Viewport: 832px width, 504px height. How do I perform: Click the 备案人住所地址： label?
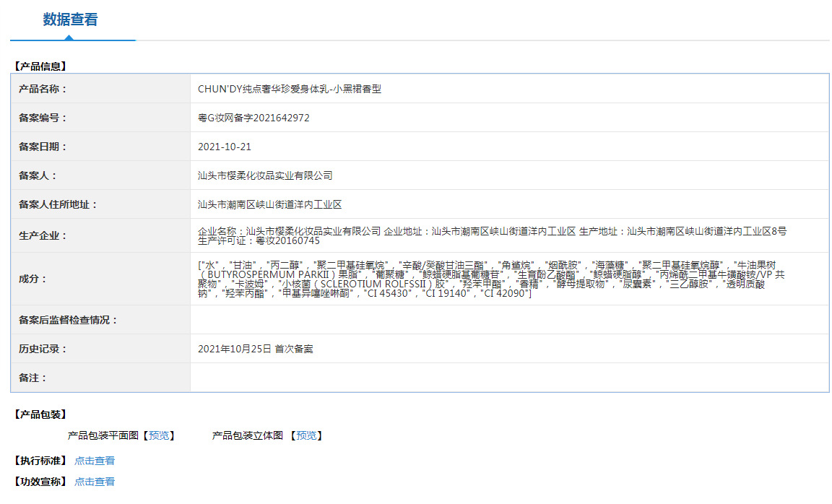coord(58,205)
